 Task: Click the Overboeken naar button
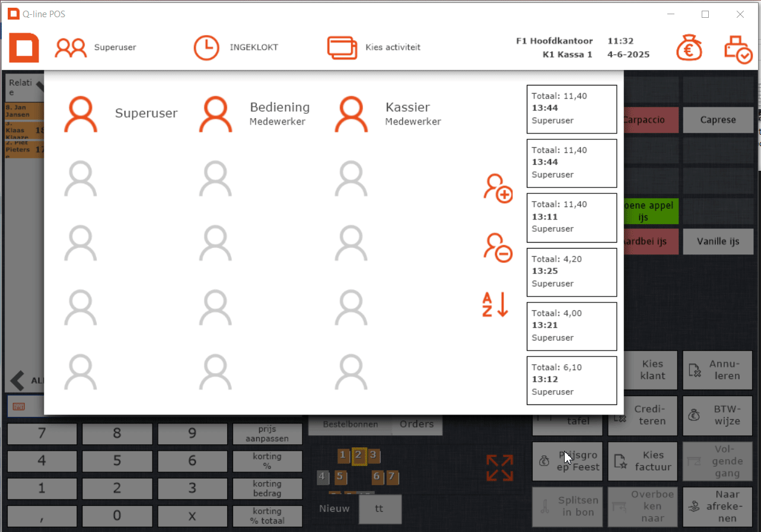(642, 507)
